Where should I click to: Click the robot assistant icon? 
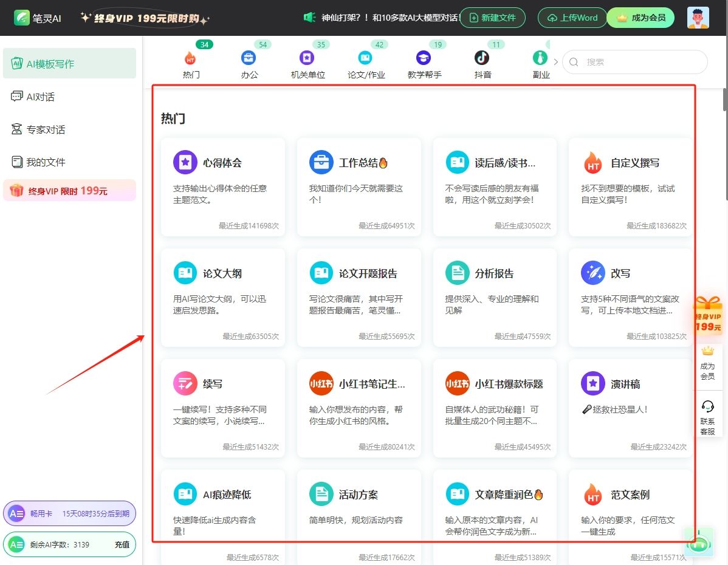point(699,541)
